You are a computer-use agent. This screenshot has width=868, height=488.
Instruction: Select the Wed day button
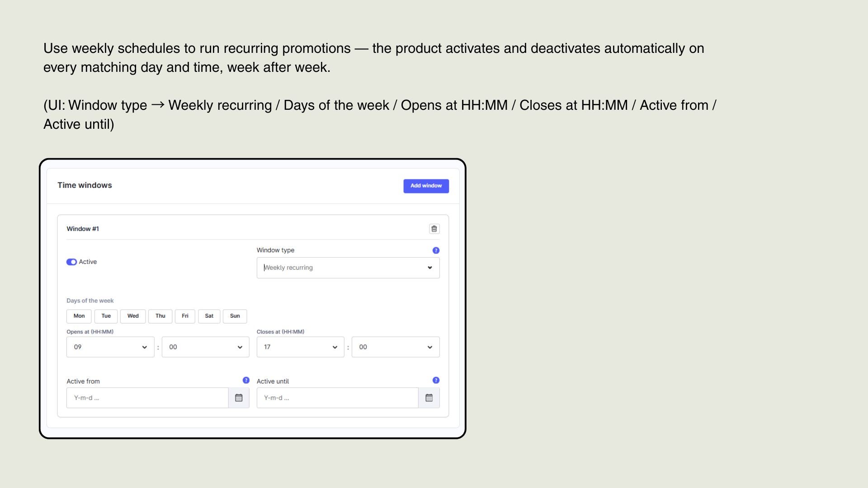[133, 316]
